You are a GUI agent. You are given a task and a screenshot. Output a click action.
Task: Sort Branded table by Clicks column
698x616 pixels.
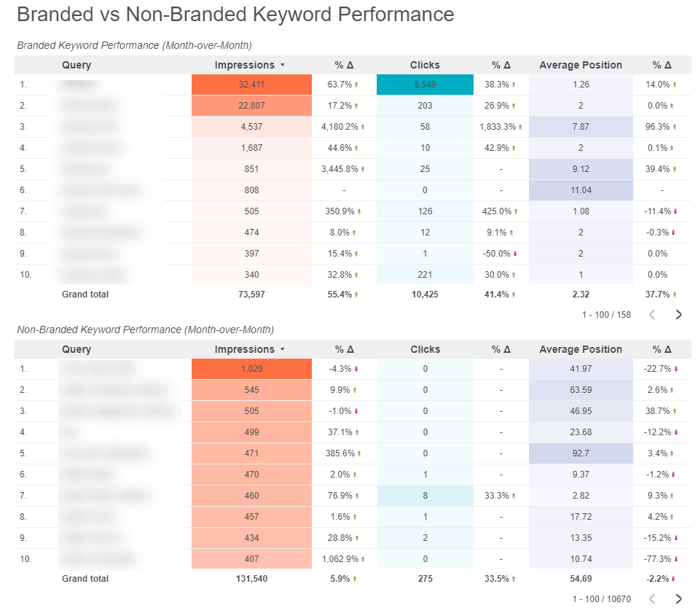[425, 65]
